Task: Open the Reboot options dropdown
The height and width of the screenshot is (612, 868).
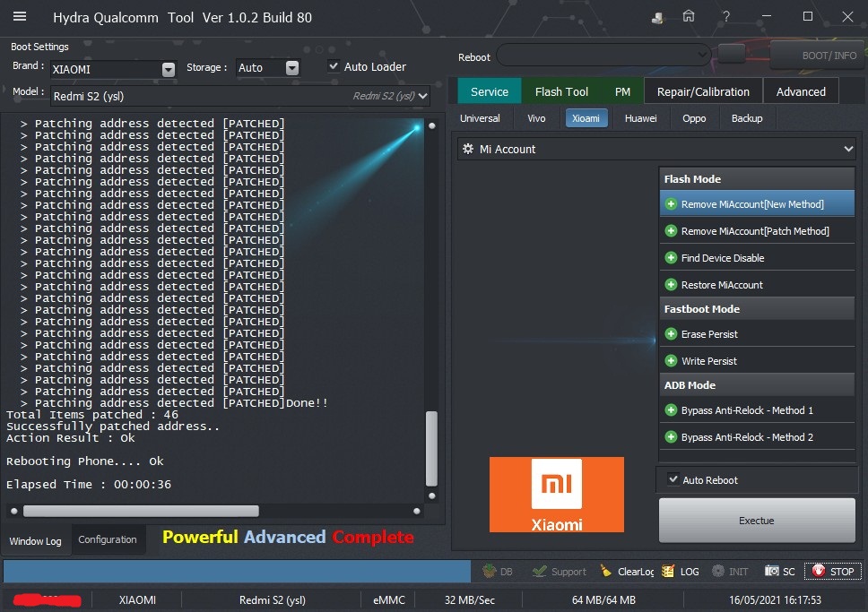Action: pos(603,55)
